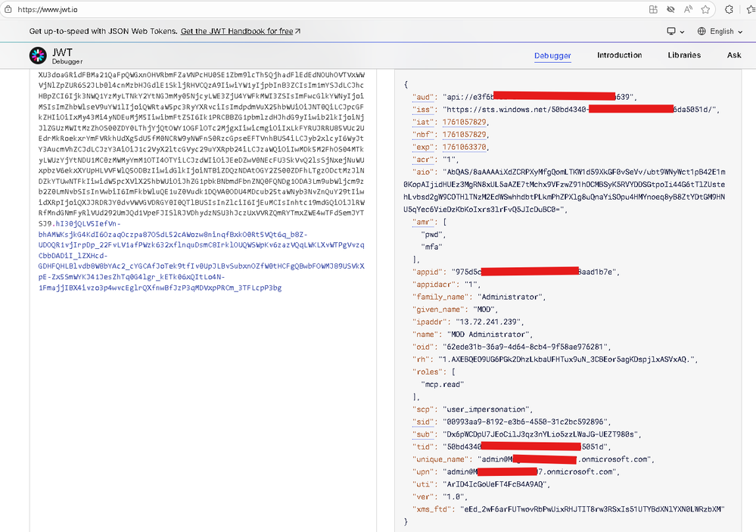Click the "unique_name" claim key
Image resolution: width=756 pixels, height=532 pixels.
click(x=440, y=459)
